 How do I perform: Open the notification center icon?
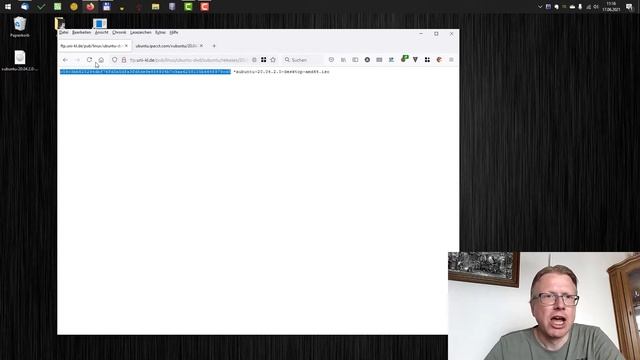click(629, 7)
